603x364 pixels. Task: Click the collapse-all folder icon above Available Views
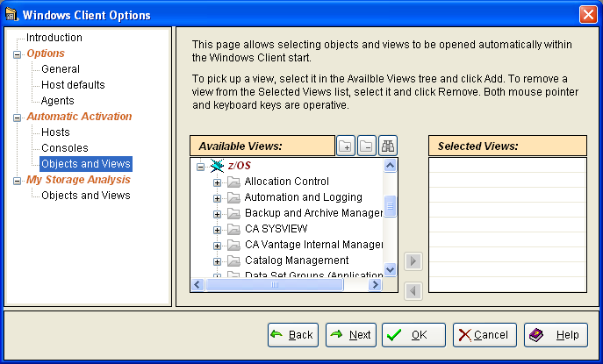click(367, 146)
